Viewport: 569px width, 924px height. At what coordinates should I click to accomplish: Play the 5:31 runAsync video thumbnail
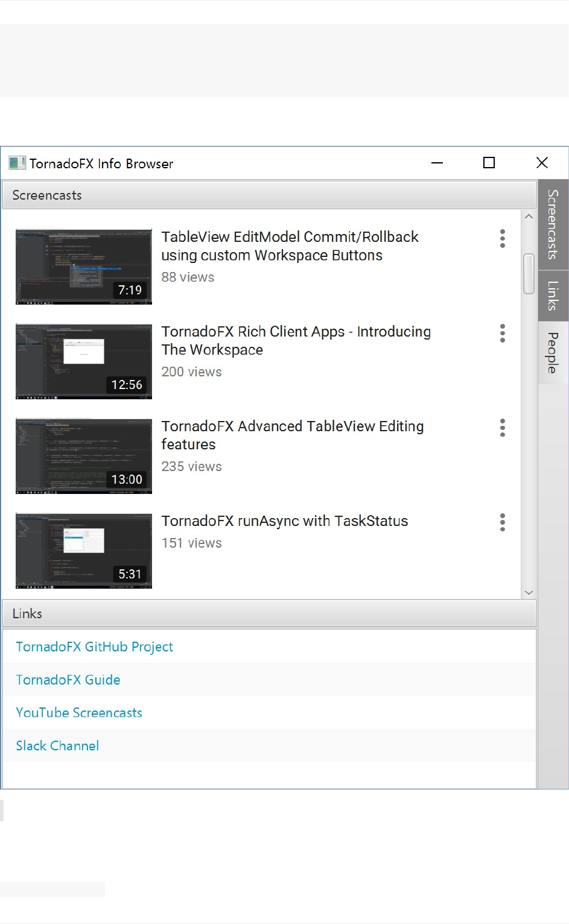click(84, 551)
